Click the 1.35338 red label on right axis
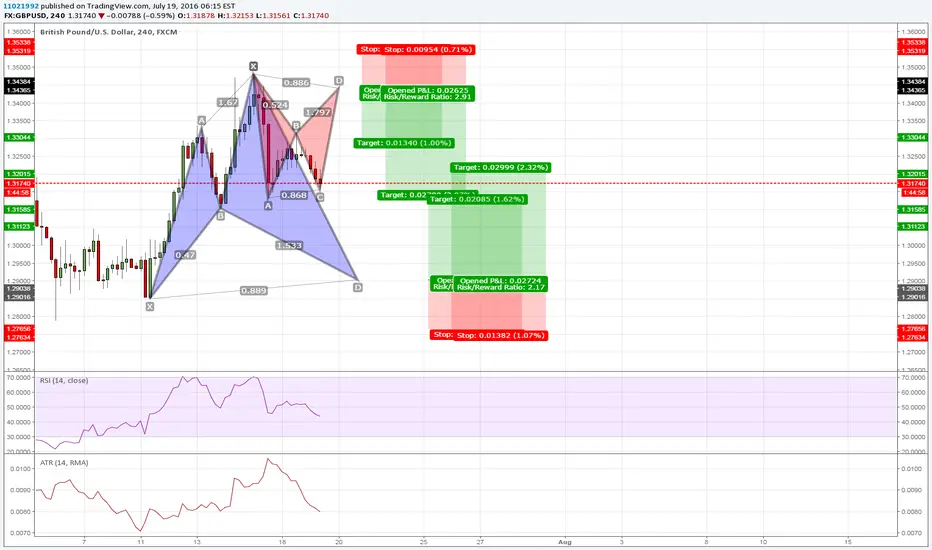The image size is (932, 550). pos(912,43)
